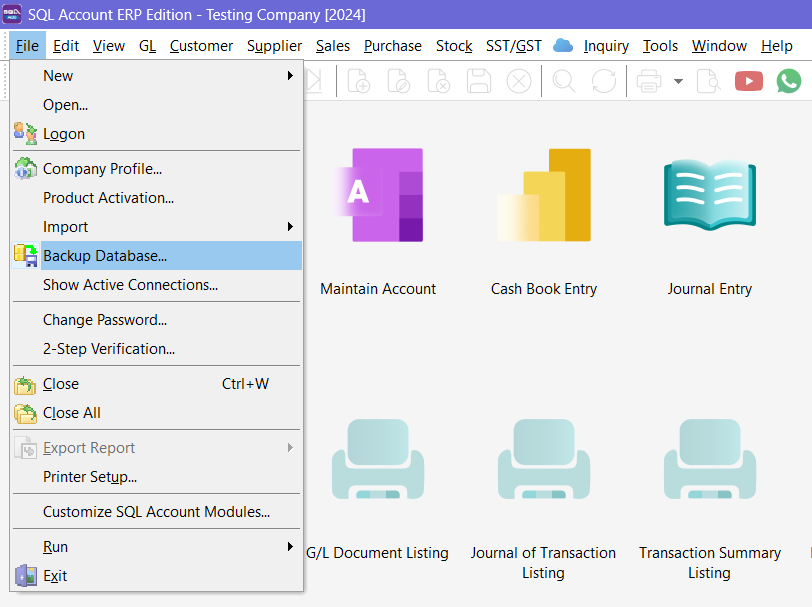Click the YouTube icon in the toolbar
The height and width of the screenshot is (607, 812).
coord(748,81)
